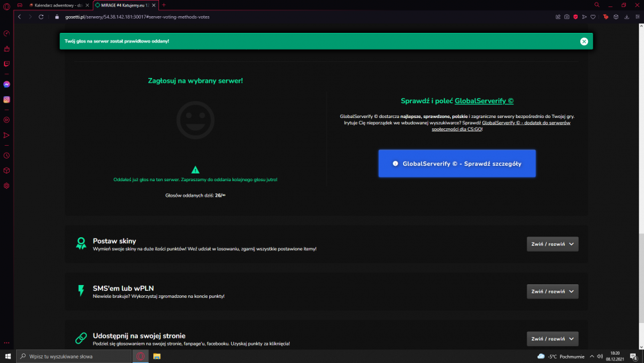Open Twitch in the sidebar
Screen dimensions: 644x363
[x=6, y=64]
